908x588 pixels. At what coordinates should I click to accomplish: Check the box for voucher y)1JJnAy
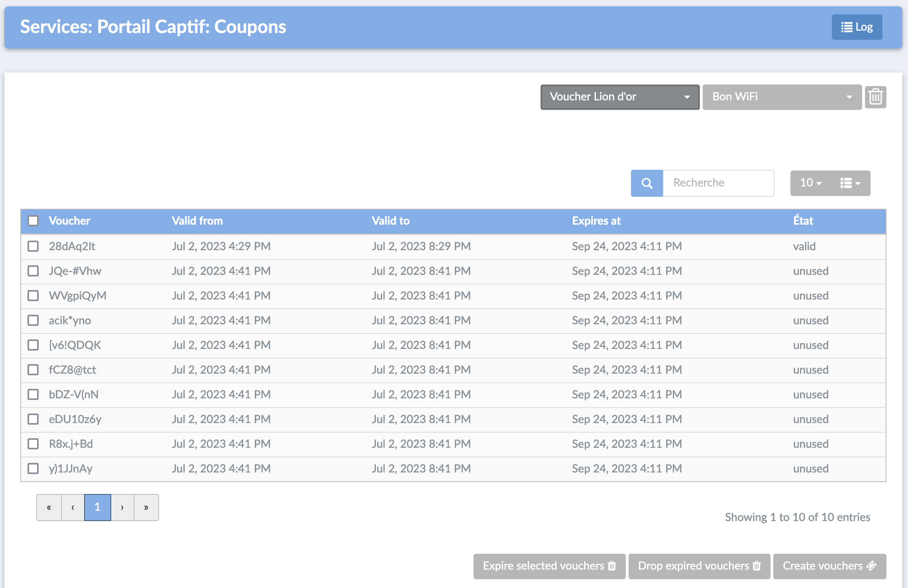tap(33, 468)
